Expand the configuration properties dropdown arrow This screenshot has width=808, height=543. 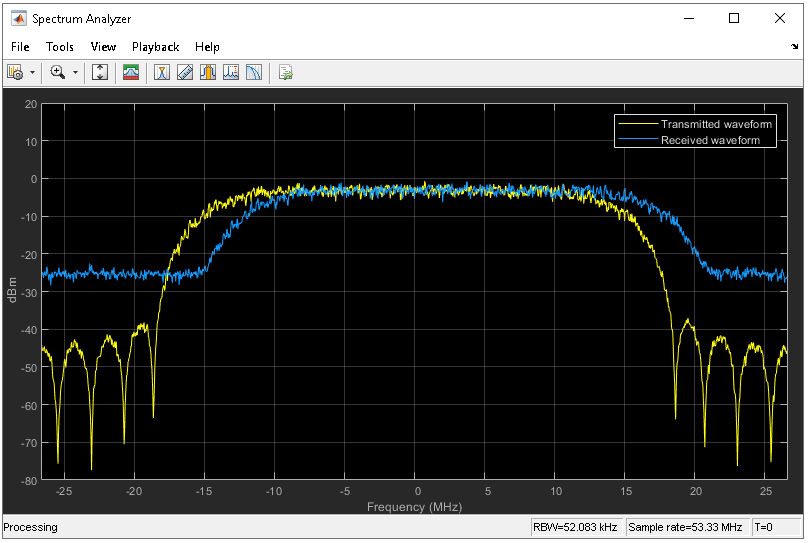32,72
